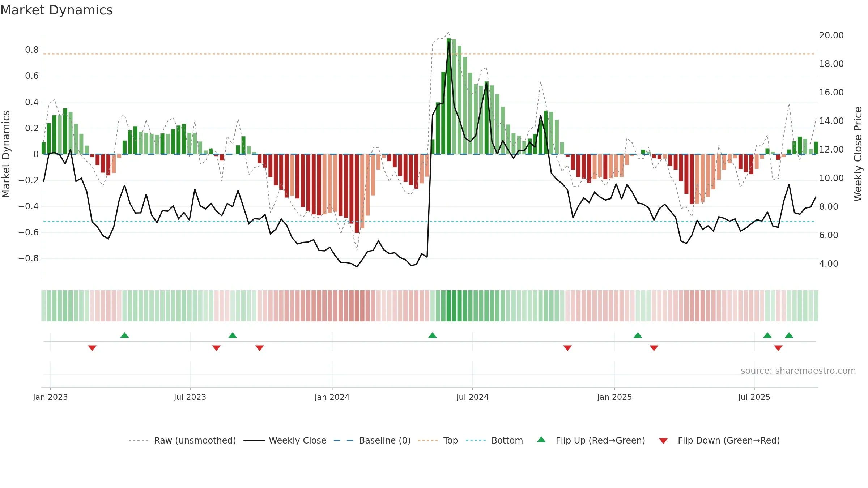The height and width of the screenshot is (488, 868).
Task: Click the Jan 2025 x-axis label
Action: tap(614, 397)
